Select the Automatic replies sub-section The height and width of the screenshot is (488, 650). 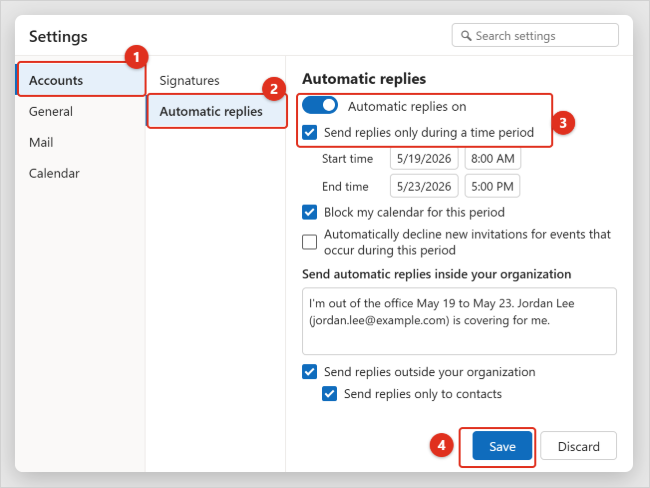216,111
